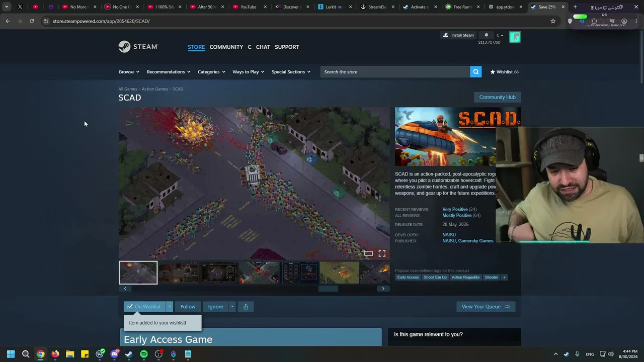Screen dimensions: 644x362
Task: Open the Windows Start menu
Action: click(11, 354)
